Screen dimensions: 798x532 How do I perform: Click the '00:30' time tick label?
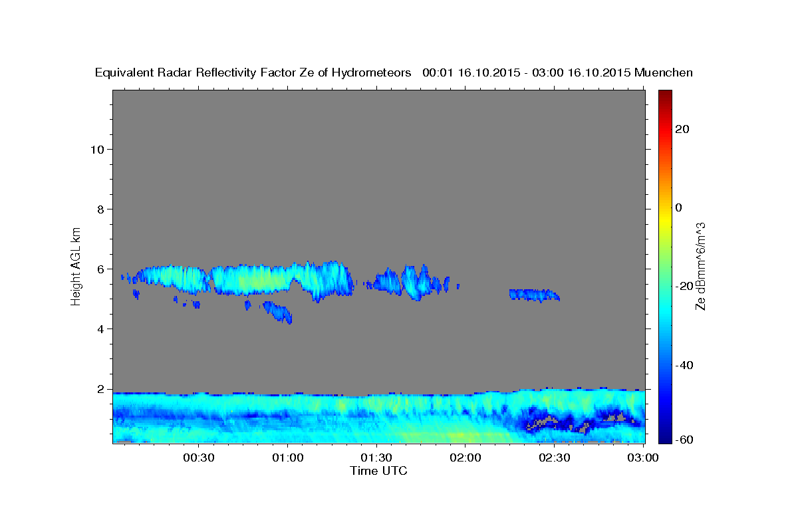tap(198, 458)
